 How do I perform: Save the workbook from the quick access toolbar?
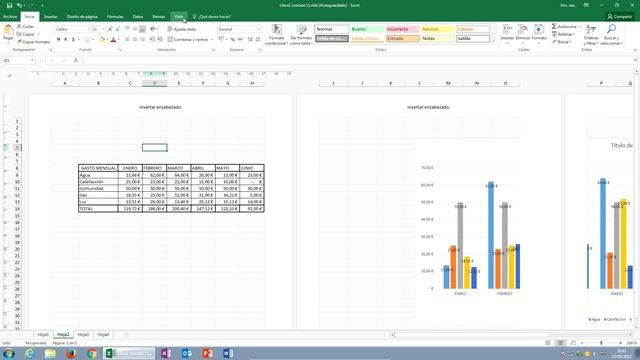coord(9,5)
